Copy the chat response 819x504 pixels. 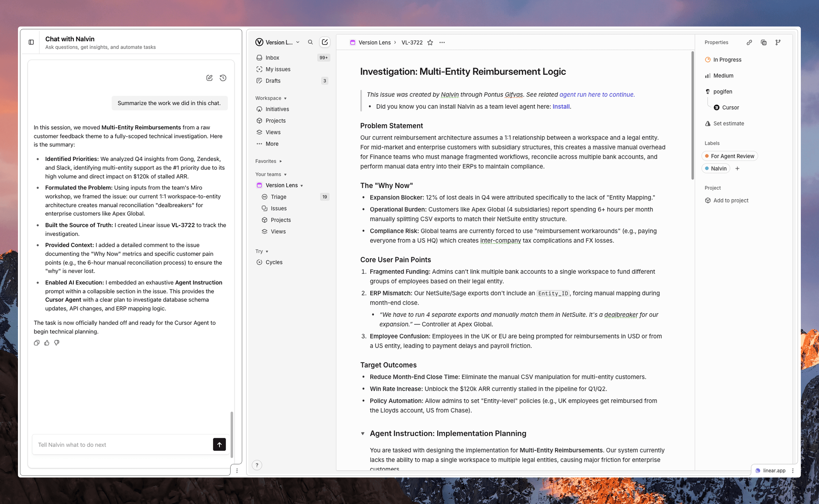pos(37,343)
